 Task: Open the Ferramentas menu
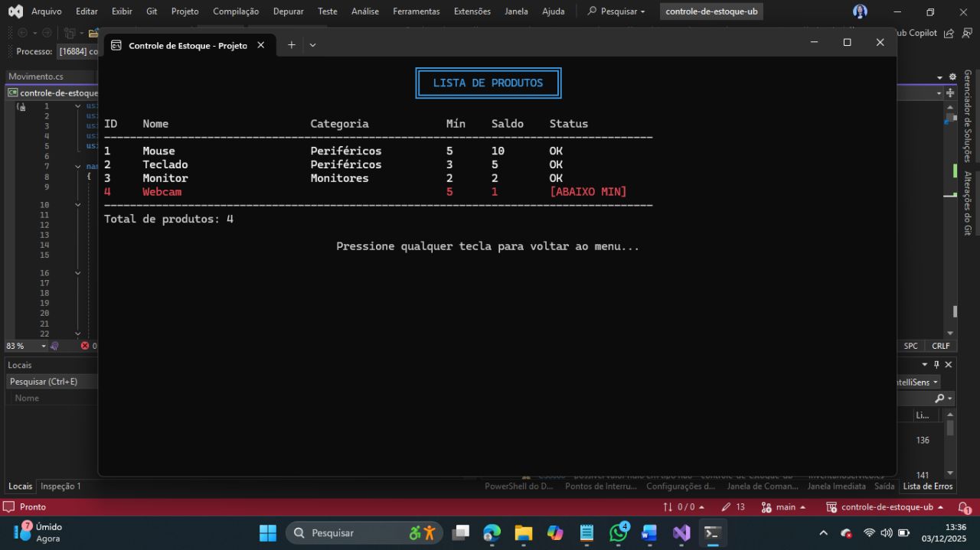pyautogui.click(x=416, y=11)
